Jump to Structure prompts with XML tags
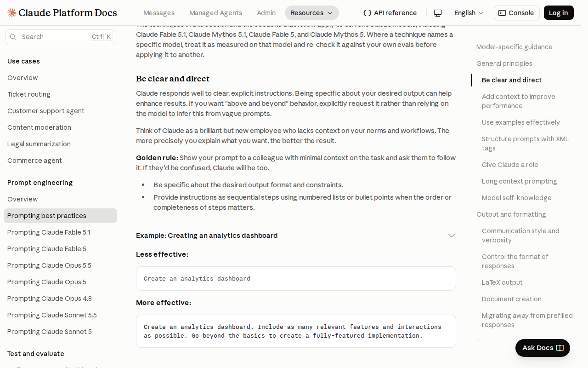 point(526,144)
